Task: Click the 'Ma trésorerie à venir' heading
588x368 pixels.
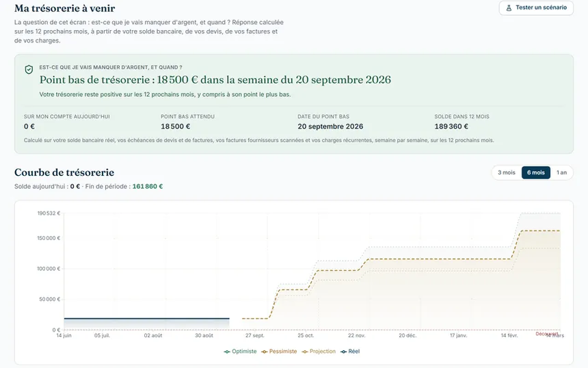Action: click(x=64, y=8)
